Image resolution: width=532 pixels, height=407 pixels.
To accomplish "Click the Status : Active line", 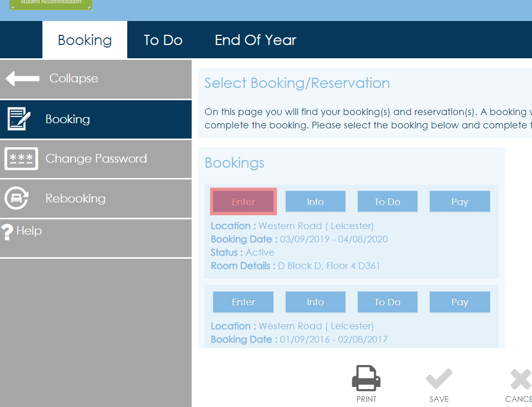I will (242, 252).
